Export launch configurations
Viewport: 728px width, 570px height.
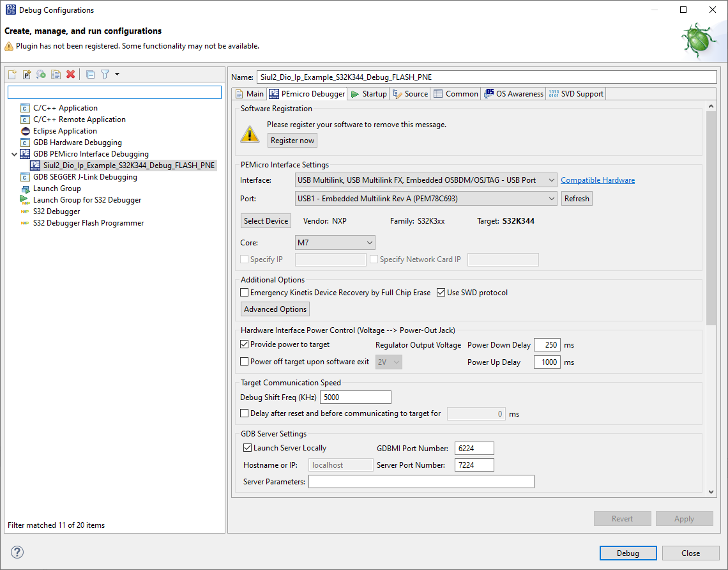coord(40,74)
